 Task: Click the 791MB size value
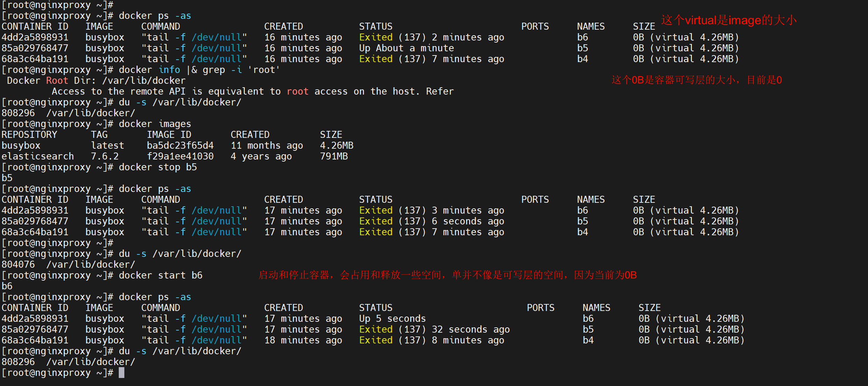(x=334, y=156)
